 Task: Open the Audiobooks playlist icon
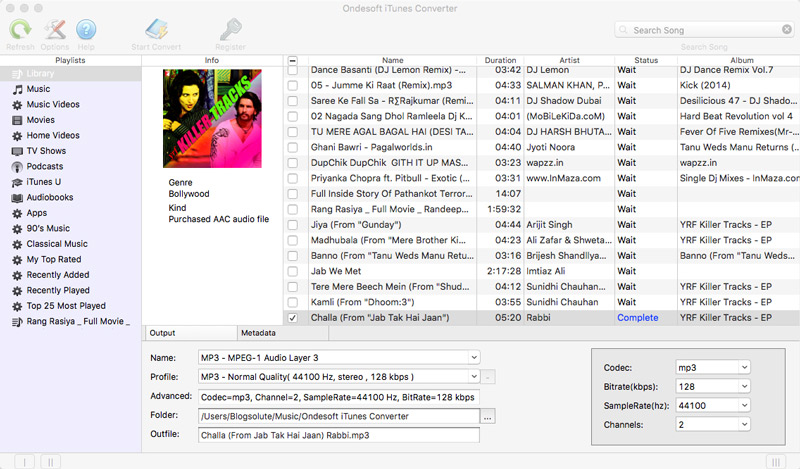coord(17,198)
